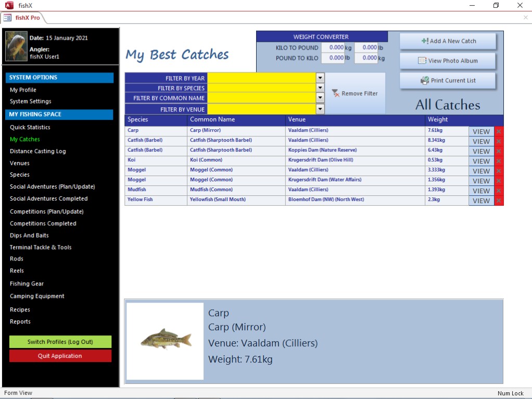Expand the Filter By Year dropdown
Image resolution: width=532 pixels, height=399 pixels.
[320, 78]
